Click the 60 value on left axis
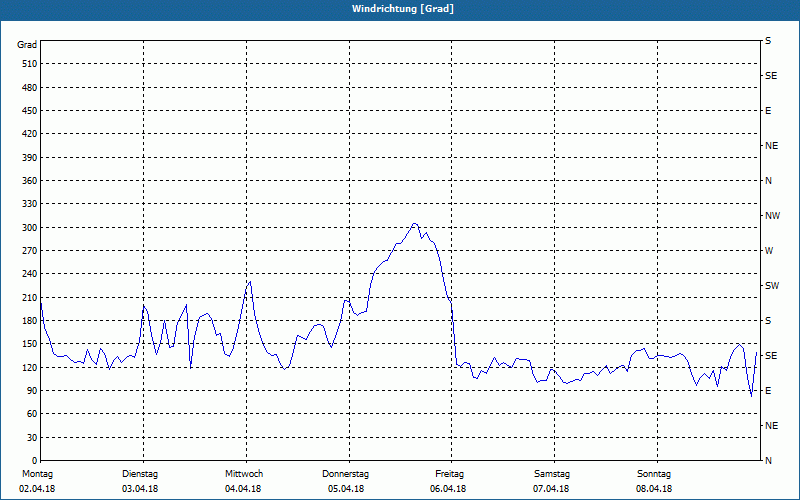Viewport: 800px width, 500px height. click(32, 414)
